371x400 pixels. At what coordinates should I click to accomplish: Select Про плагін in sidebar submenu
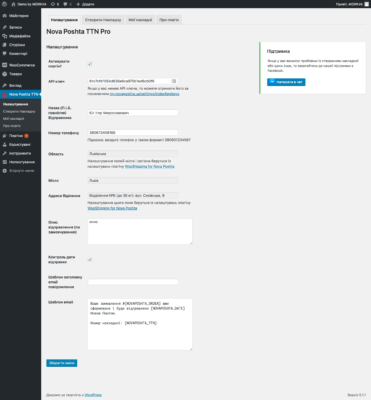click(x=12, y=126)
